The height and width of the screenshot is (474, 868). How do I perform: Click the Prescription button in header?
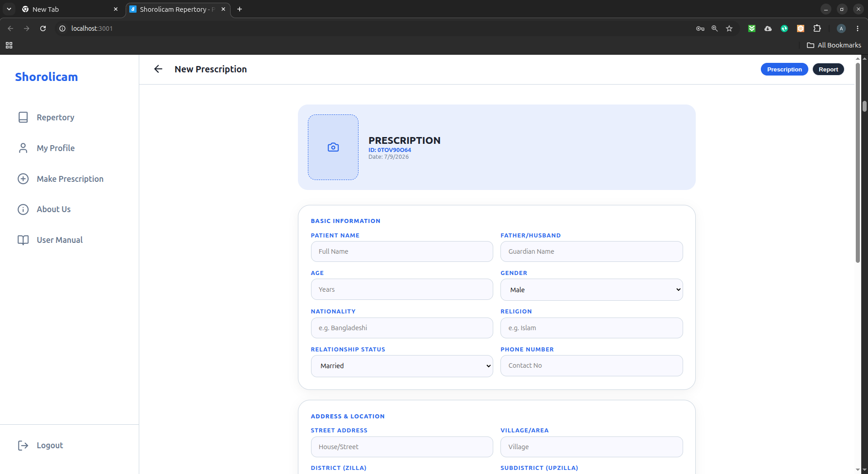784,69
